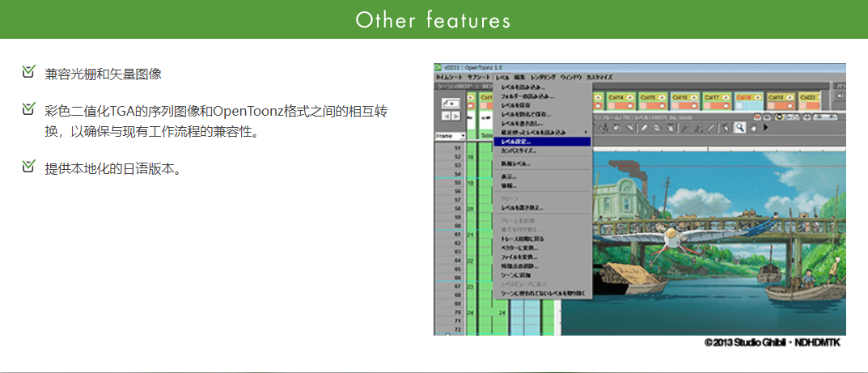Click frame row 55 in the xsheet
Screen dimensions: 868x373
tap(451, 183)
